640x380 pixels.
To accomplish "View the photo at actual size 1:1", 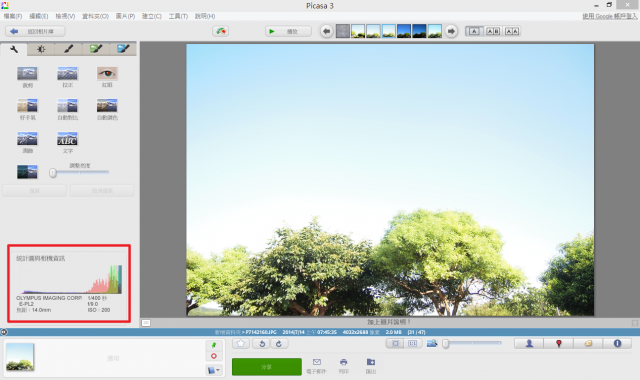I will tap(412, 344).
